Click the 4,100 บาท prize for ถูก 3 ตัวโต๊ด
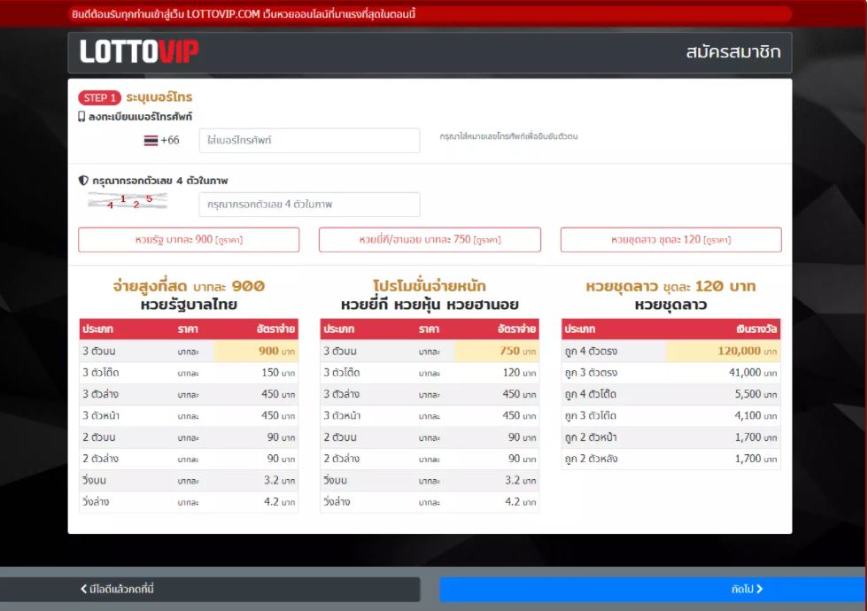This screenshot has width=868, height=611. (756, 415)
